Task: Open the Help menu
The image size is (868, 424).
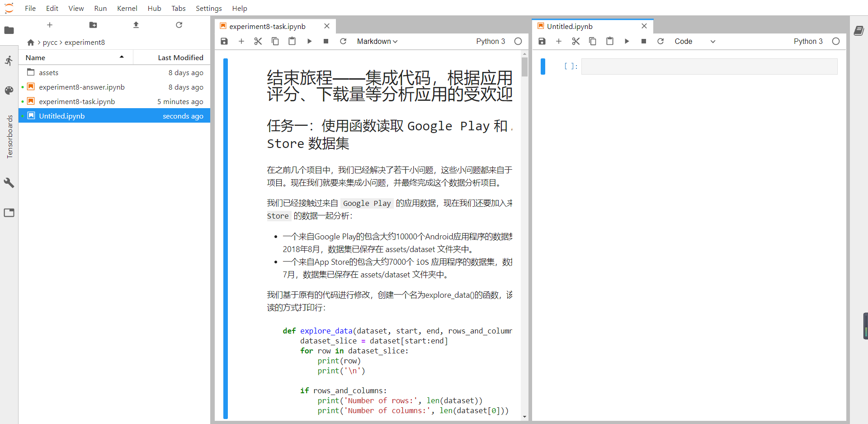Action: (240, 8)
